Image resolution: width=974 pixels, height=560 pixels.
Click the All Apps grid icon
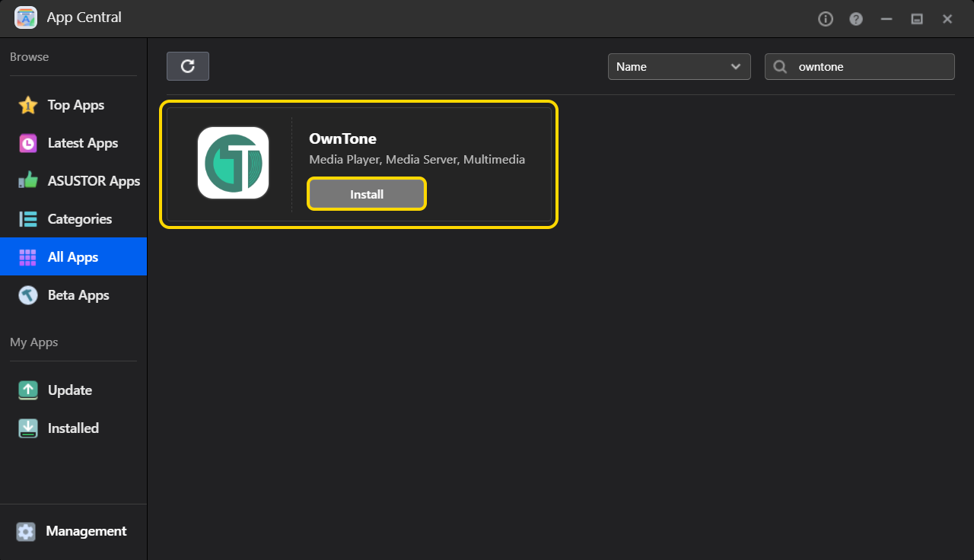pos(28,257)
